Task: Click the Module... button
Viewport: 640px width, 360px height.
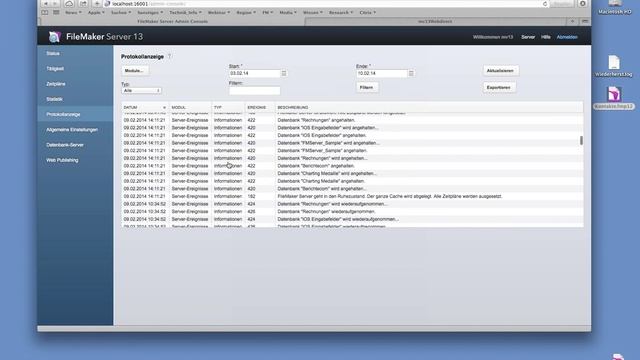Action: (134, 71)
